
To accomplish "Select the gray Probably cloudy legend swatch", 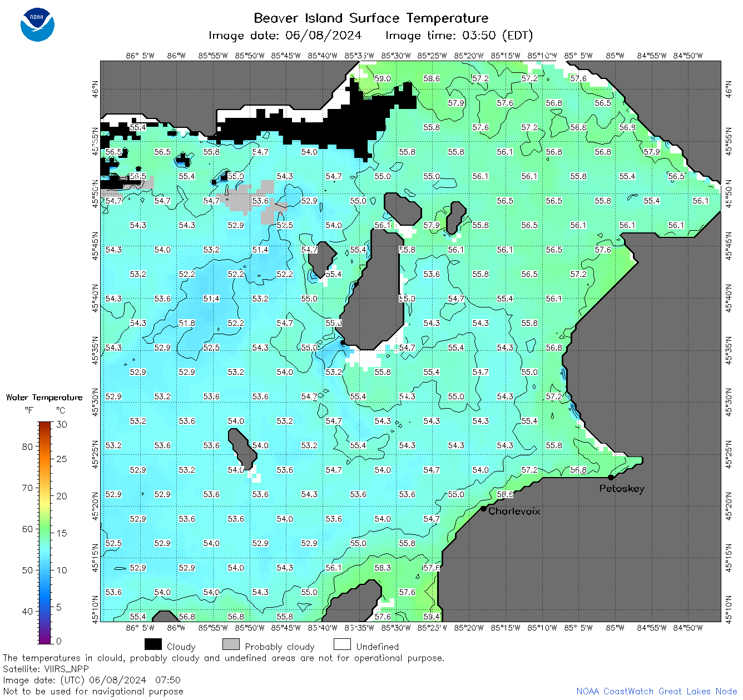I will (231, 644).
